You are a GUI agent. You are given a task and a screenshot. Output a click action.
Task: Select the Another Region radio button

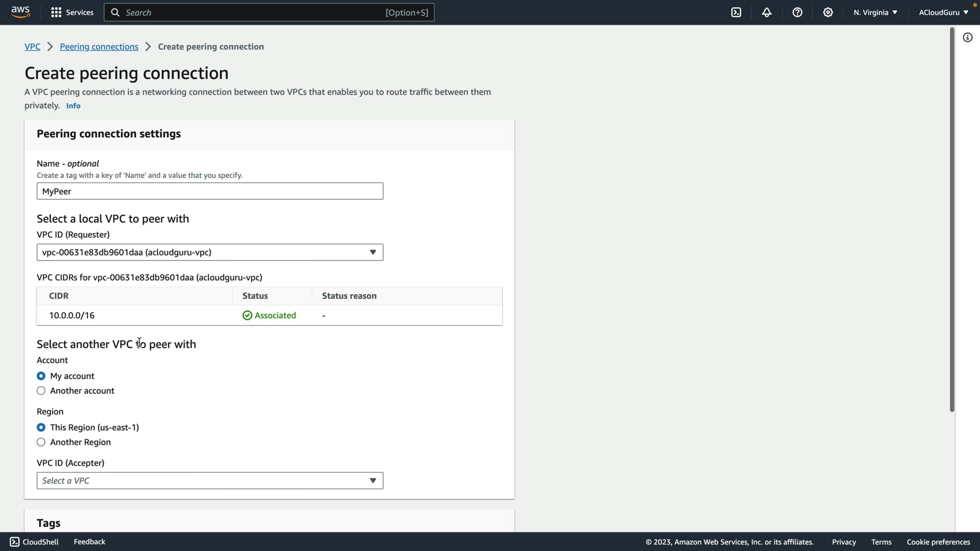click(41, 442)
